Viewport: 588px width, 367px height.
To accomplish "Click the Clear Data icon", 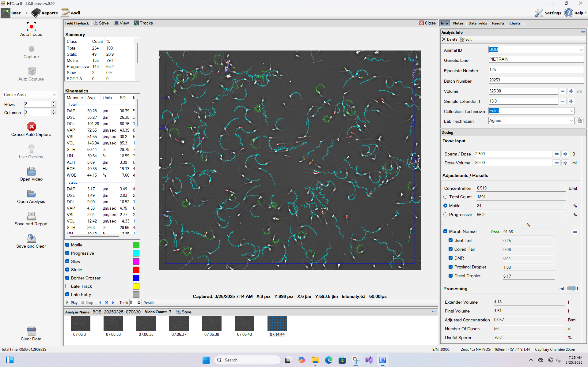I will point(31,331).
